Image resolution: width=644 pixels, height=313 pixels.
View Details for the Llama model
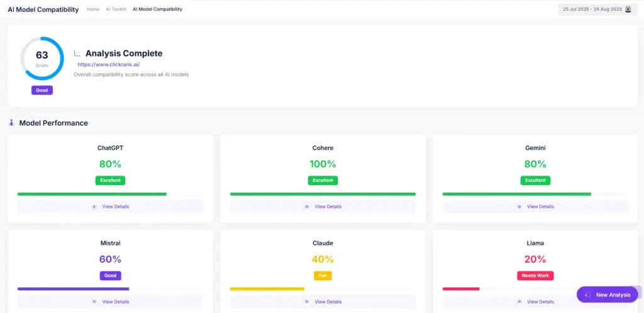[x=540, y=302]
